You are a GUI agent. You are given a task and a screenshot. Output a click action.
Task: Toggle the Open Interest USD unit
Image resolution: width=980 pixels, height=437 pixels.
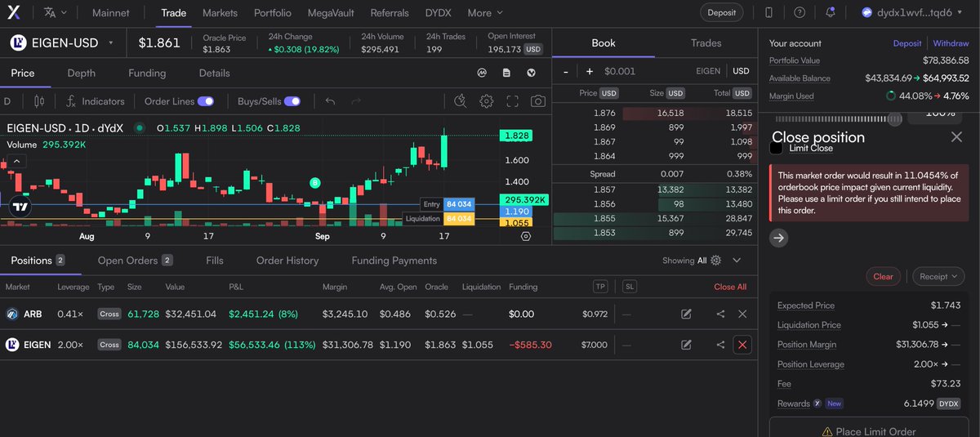pos(532,50)
